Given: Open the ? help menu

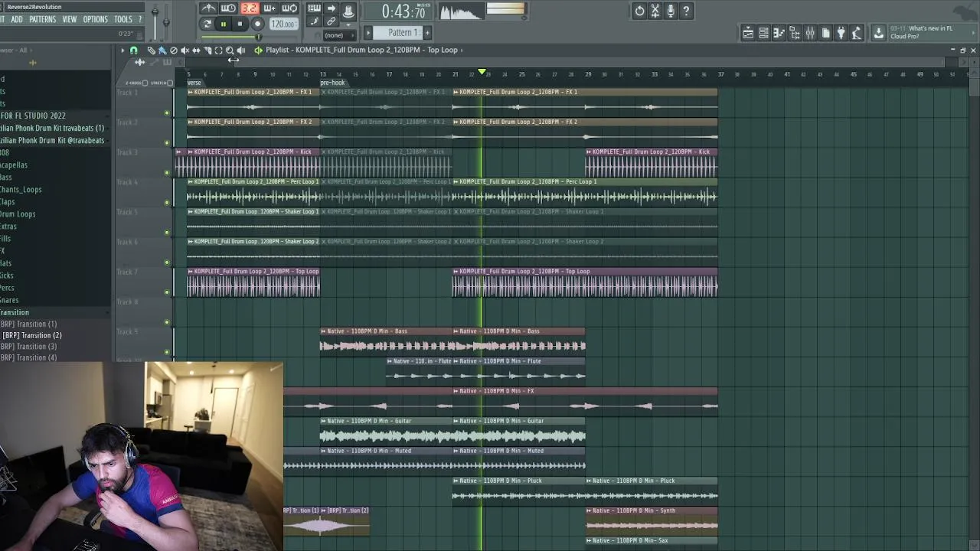Looking at the screenshot, I should point(140,19).
